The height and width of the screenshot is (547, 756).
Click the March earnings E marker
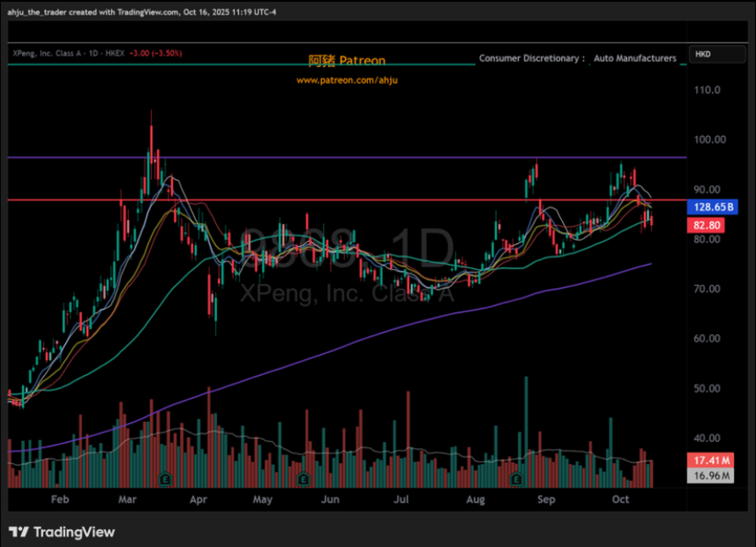(165, 479)
